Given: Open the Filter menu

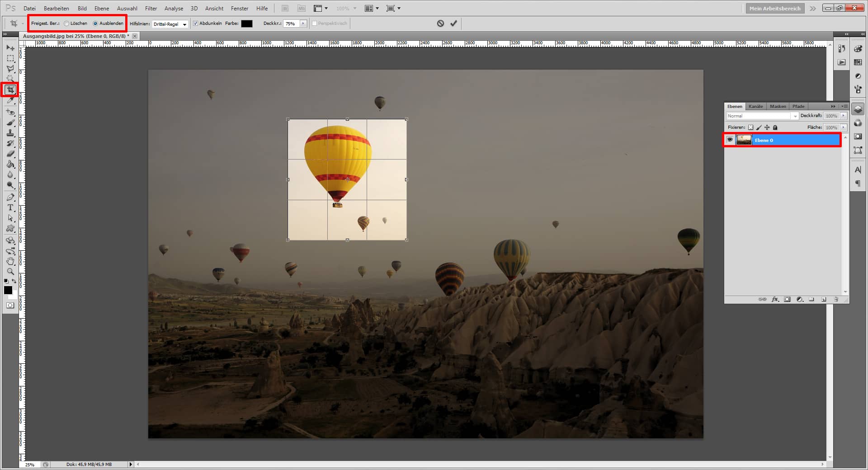Looking at the screenshot, I should pos(151,8).
